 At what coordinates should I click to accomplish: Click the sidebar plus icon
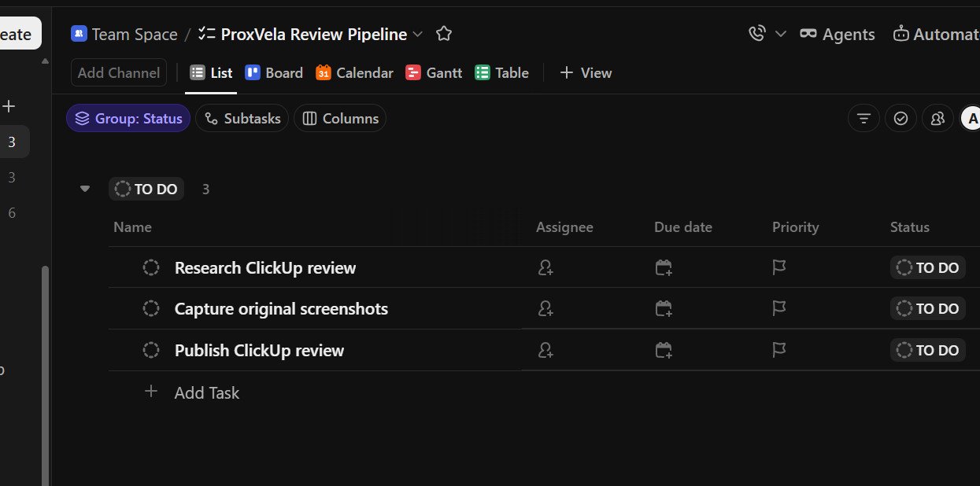9,106
